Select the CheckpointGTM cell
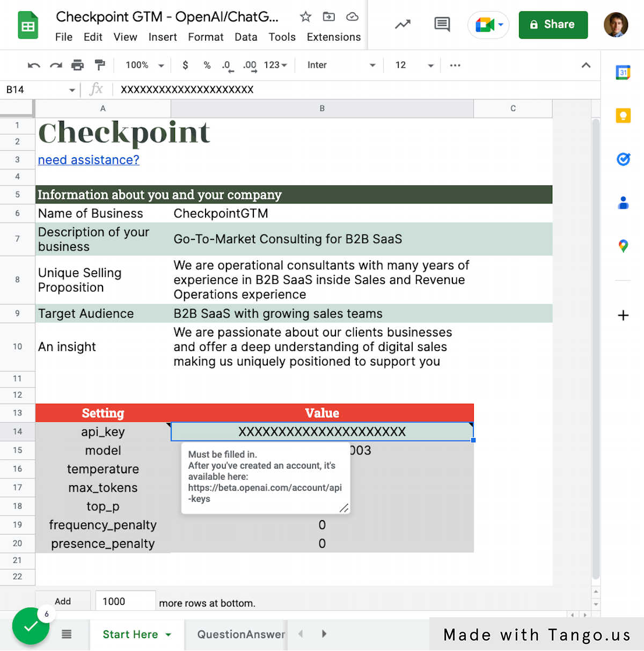644x651 pixels. [322, 214]
